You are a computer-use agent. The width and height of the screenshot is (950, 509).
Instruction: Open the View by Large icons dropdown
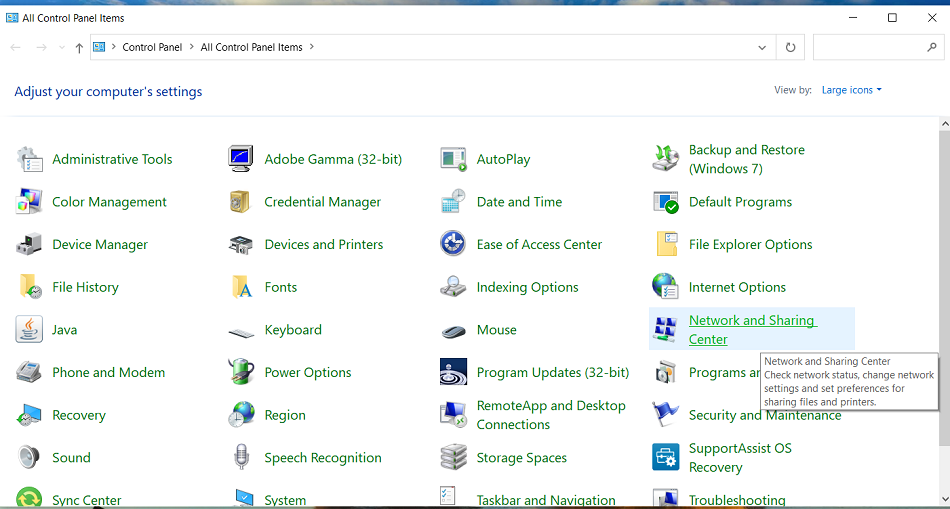coord(851,90)
